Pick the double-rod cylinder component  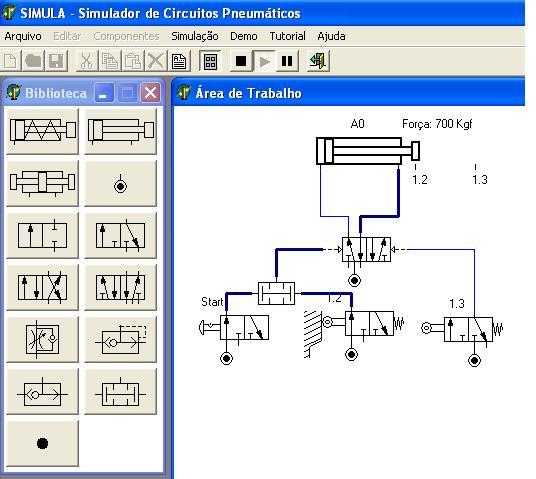42,183
